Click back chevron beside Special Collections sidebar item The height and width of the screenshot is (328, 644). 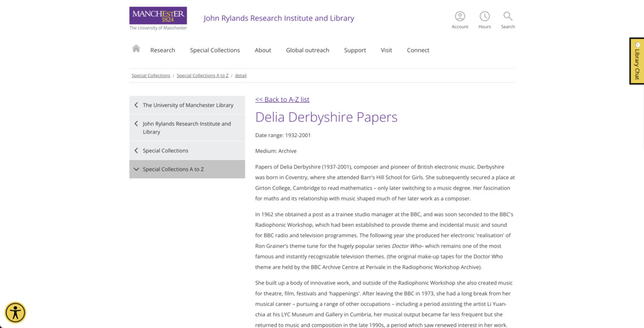[x=136, y=151]
